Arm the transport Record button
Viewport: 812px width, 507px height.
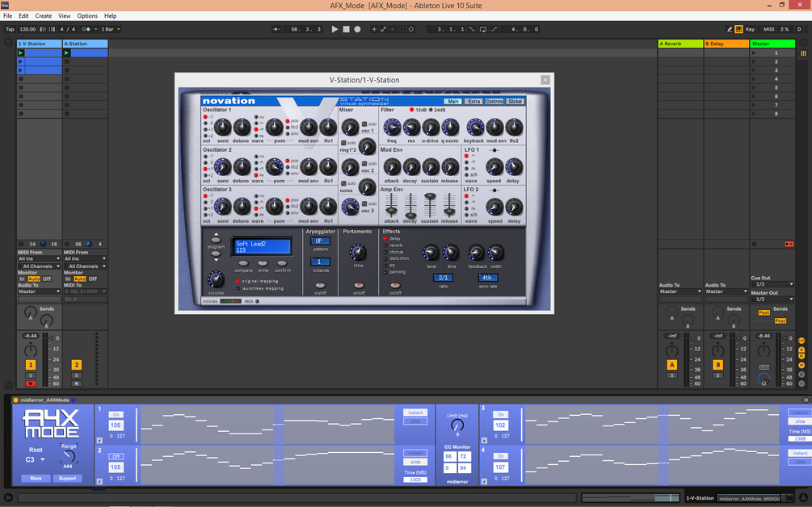coord(357,29)
